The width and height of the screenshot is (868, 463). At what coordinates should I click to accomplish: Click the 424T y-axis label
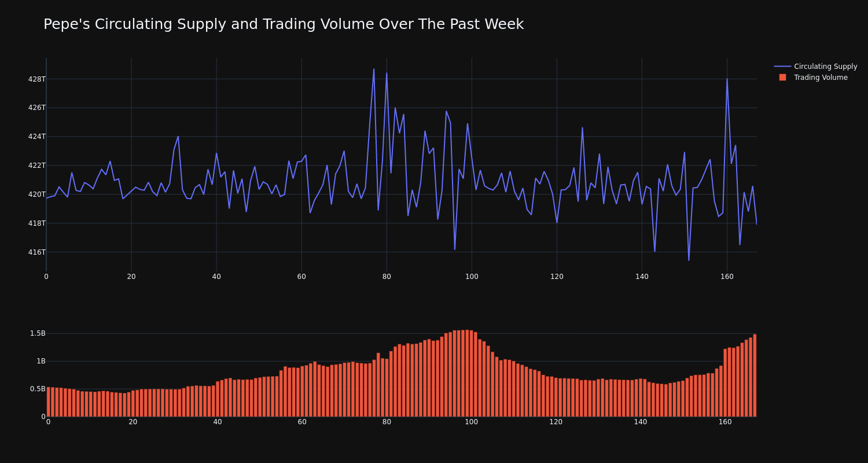(36, 137)
